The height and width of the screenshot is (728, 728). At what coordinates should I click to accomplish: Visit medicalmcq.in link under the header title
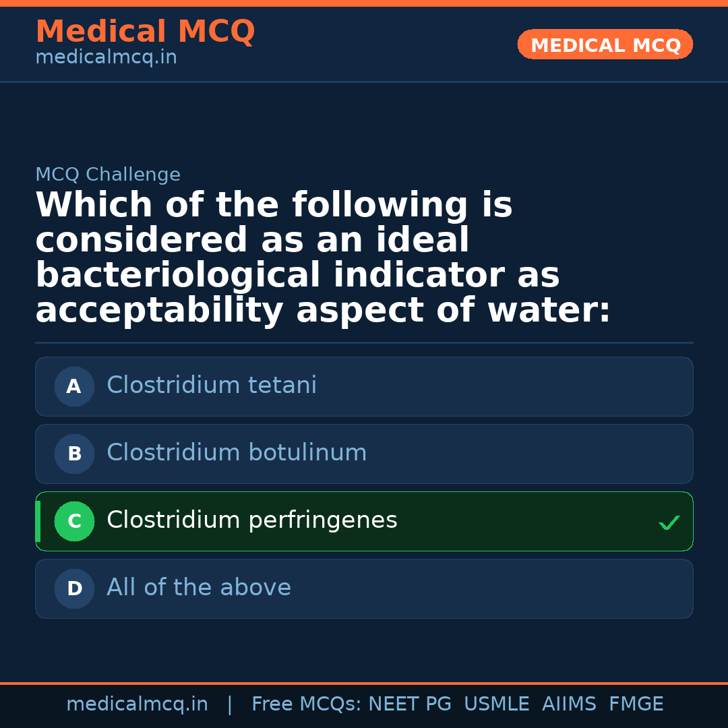pos(106,58)
